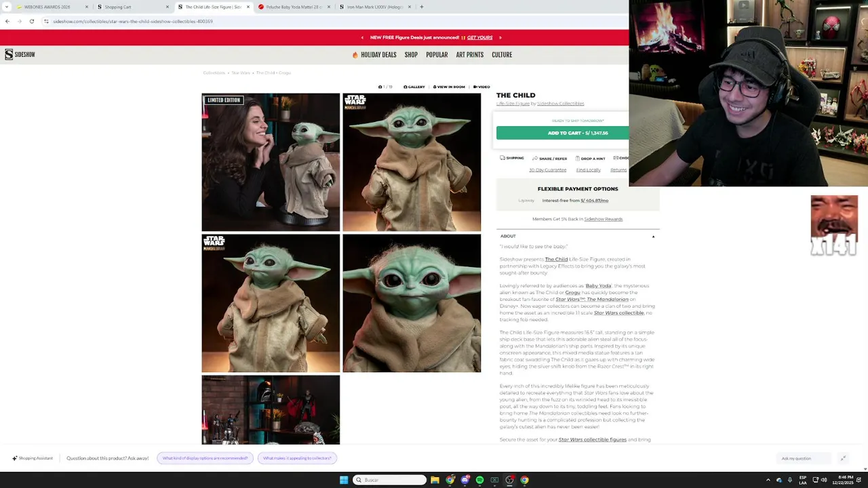The height and width of the screenshot is (488, 868).
Task: Show next promo banner with right arrow
Action: pyautogui.click(x=500, y=37)
